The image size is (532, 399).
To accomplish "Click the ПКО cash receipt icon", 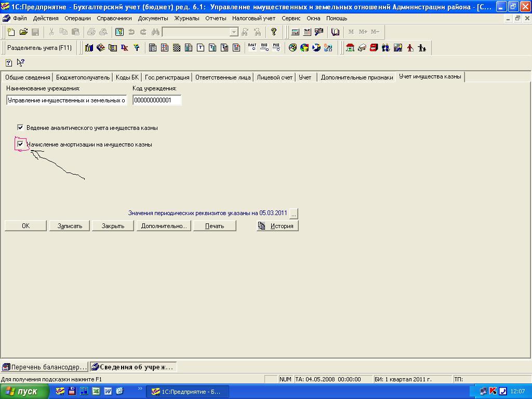I will coord(264,48).
